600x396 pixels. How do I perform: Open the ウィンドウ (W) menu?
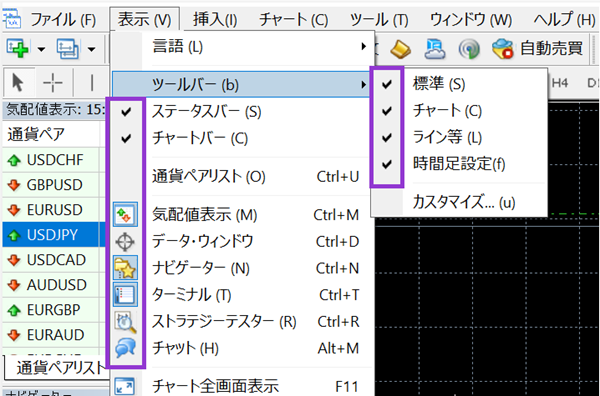coord(471,20)
